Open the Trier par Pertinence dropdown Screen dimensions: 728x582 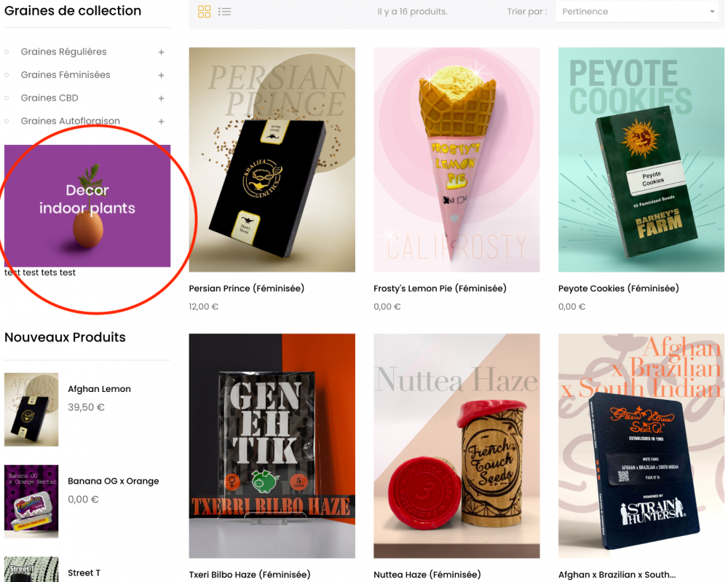(637, 12)
